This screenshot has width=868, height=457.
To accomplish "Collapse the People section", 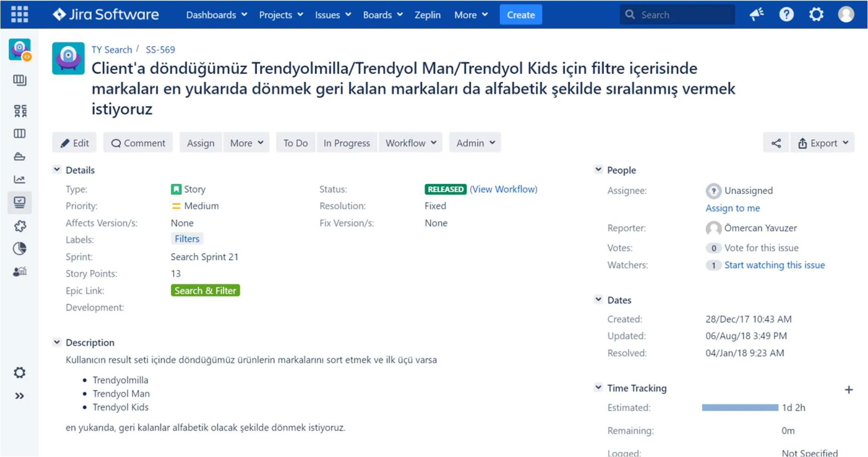I will 598,169.
